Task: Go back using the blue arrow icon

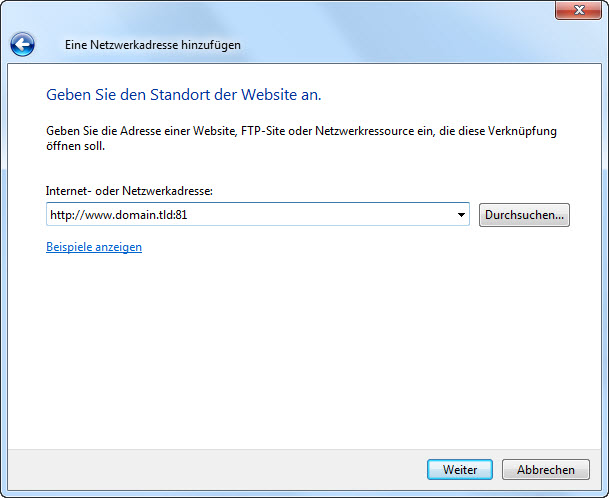Action: click(22, 45)
